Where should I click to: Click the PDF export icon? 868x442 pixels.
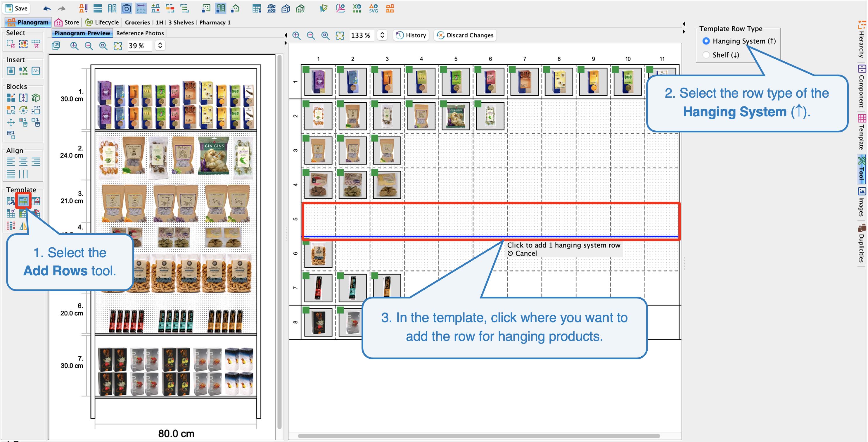click(340, 8)
